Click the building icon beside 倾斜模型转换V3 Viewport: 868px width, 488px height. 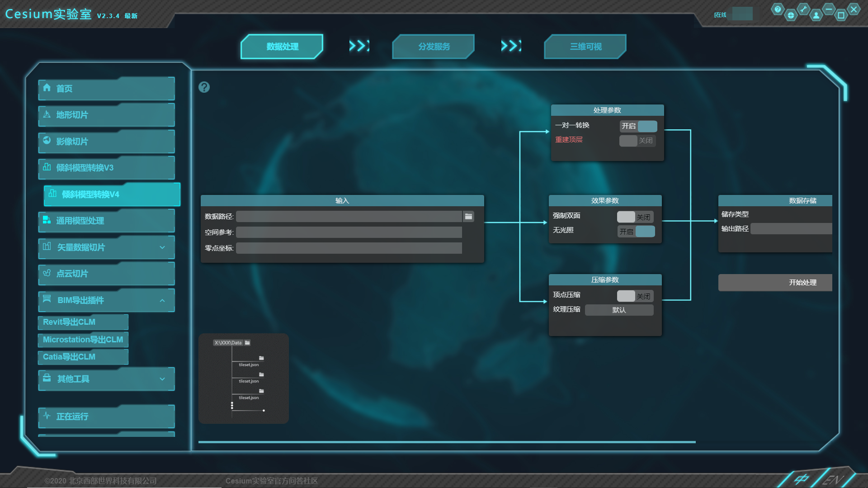coord(47,167)
